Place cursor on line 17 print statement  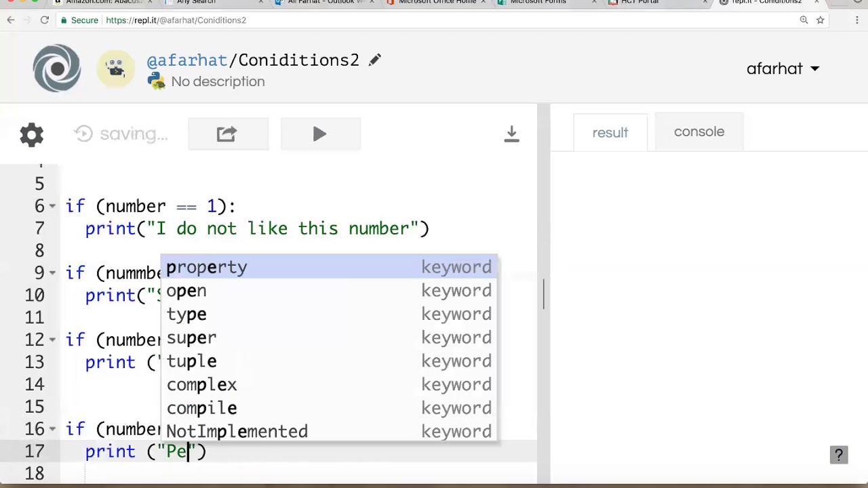(145, 451)
